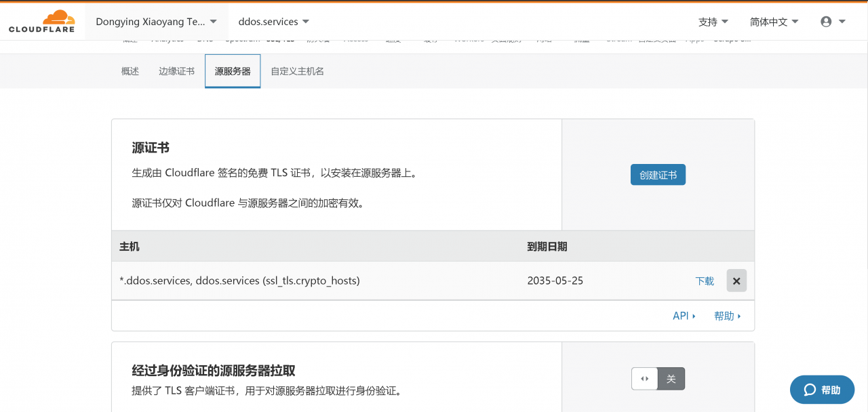Toggle 经过身份验证的源服务器拉取 switch

tap(658, 379)
